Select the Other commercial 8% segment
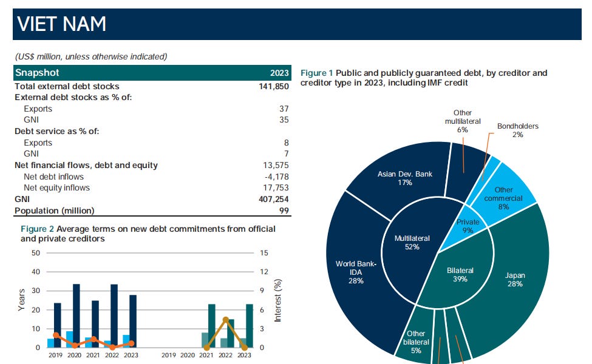Viewport: 592px width, 364px height. (503, 198)
